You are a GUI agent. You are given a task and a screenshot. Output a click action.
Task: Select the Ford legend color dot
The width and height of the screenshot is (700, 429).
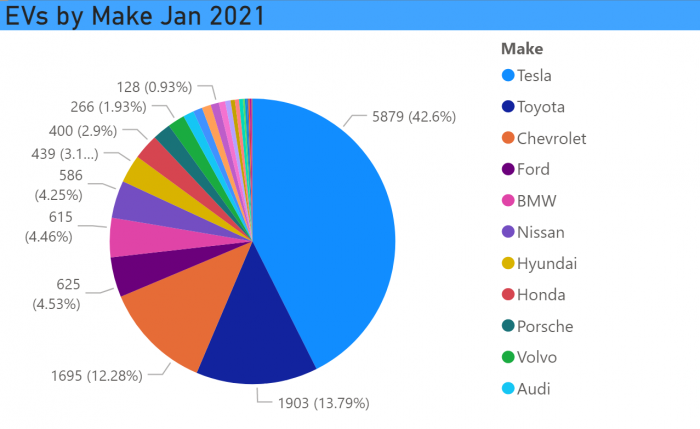click(508, 169)
